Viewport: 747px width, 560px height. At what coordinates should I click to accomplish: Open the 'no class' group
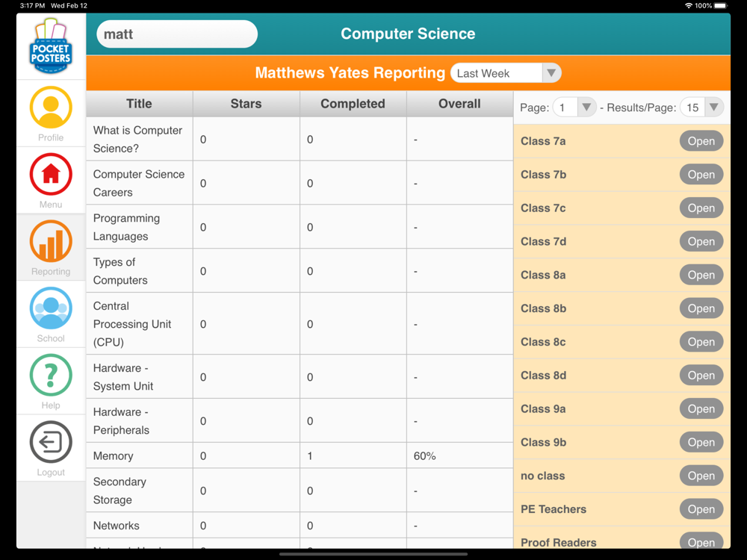pyautogui.click(x=701, y=476)
